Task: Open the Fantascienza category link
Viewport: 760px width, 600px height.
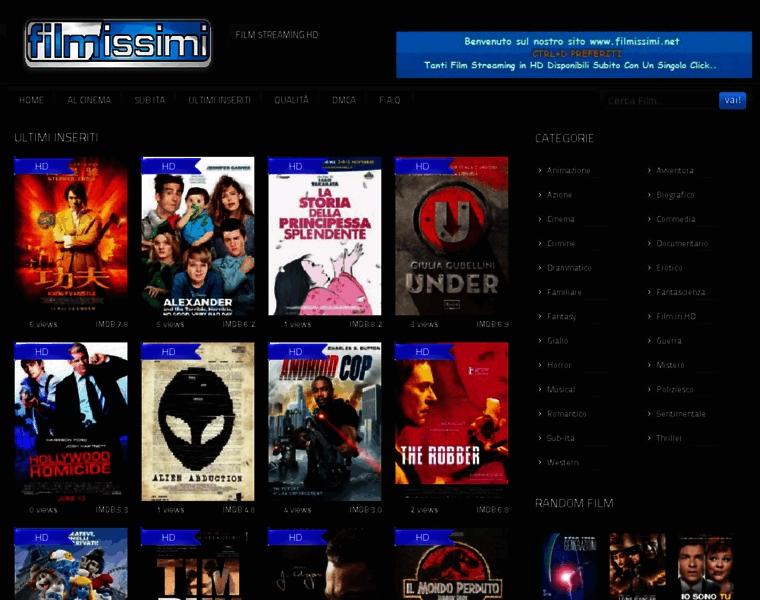Action: (x=680, y=292)
